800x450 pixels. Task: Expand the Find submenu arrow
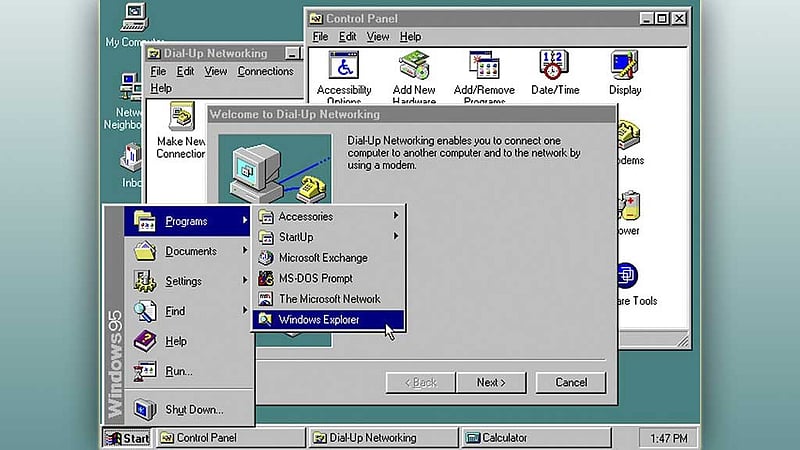pyautogui.click(x=245, y=310)
